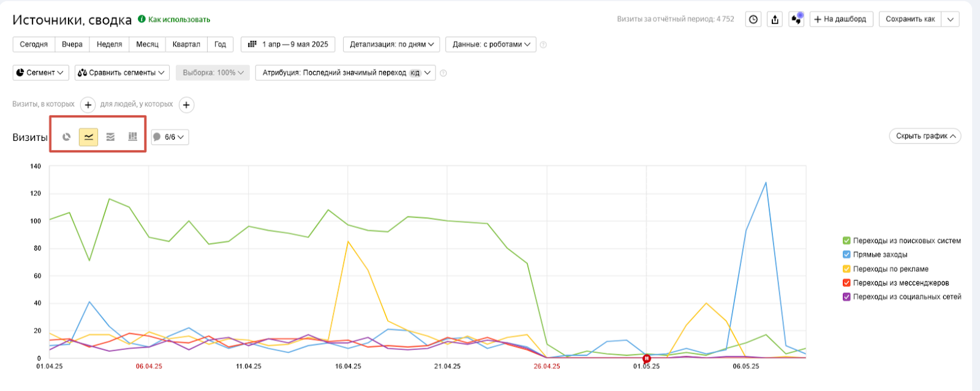Toggle Прямые заходы legend checkbox
The width and height of the screenshot is (980, 391).
click(x=846, y=255)
